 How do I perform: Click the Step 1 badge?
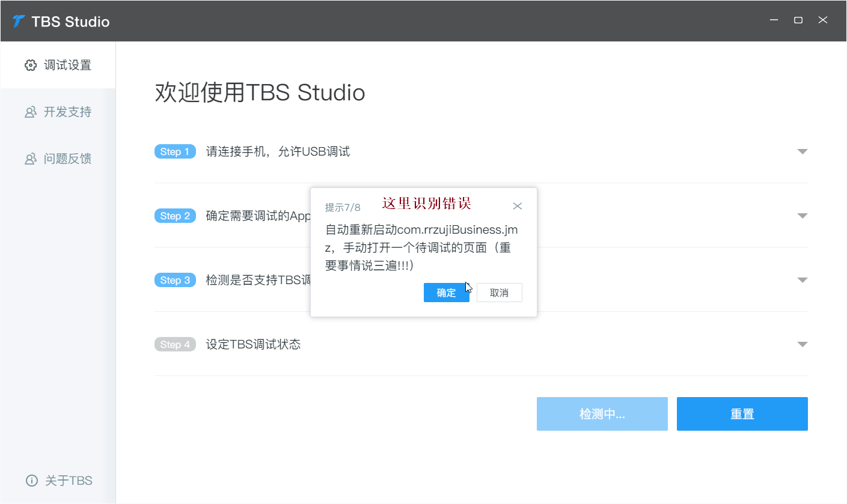pos(175,151)
